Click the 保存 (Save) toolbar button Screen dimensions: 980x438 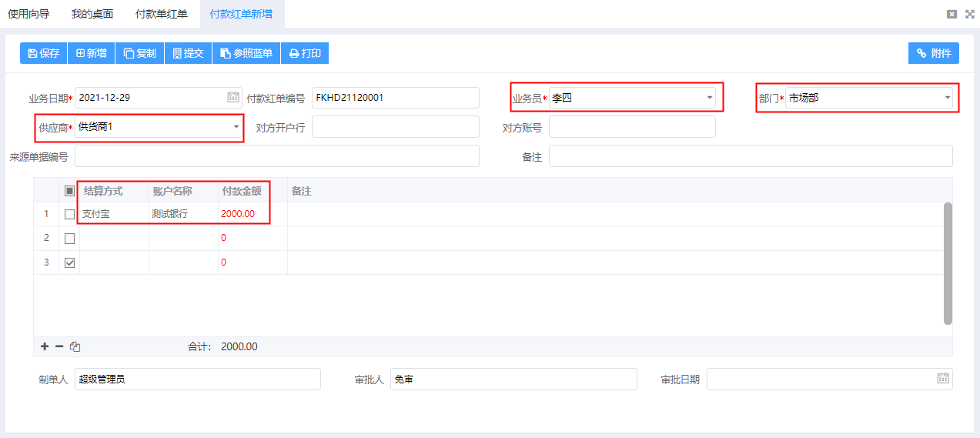(x=44, y=53)
